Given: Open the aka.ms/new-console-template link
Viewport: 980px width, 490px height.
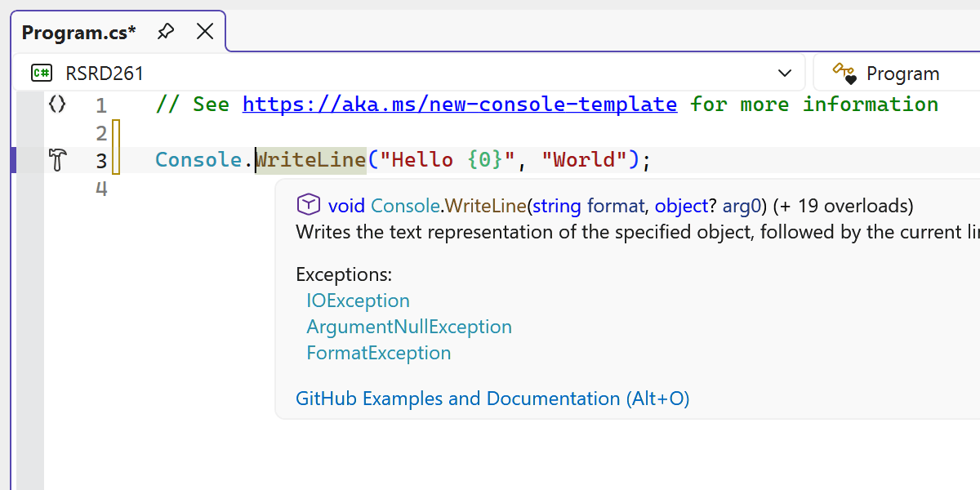Looking at the screenshot, I should pos(459,105).
